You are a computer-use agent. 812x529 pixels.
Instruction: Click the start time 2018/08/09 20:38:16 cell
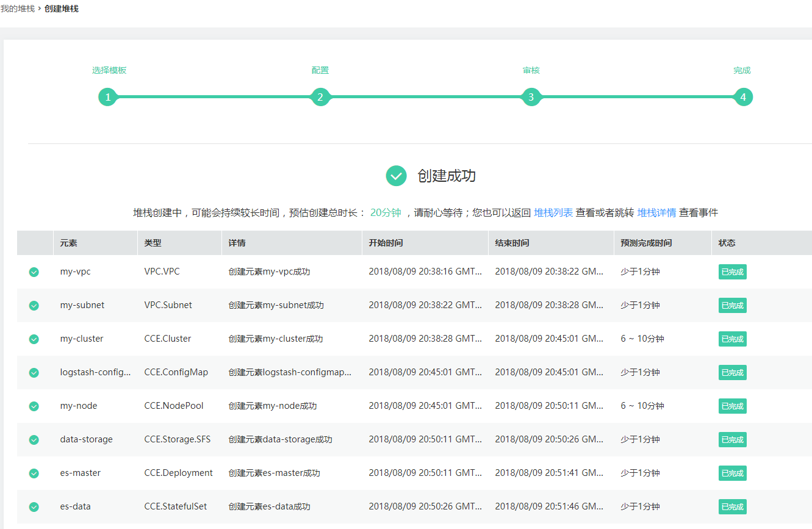(x=426, y=272)
